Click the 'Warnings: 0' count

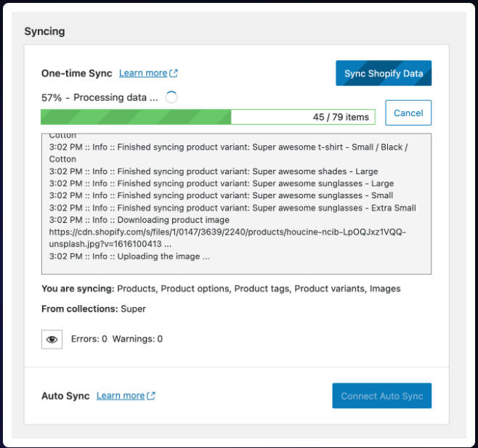(x=137, y=339)
